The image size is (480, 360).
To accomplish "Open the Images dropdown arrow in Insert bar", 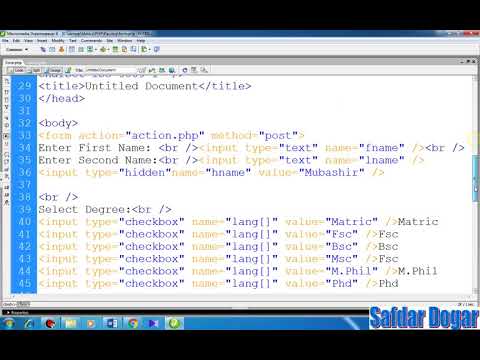I will (x=95, y=50).
